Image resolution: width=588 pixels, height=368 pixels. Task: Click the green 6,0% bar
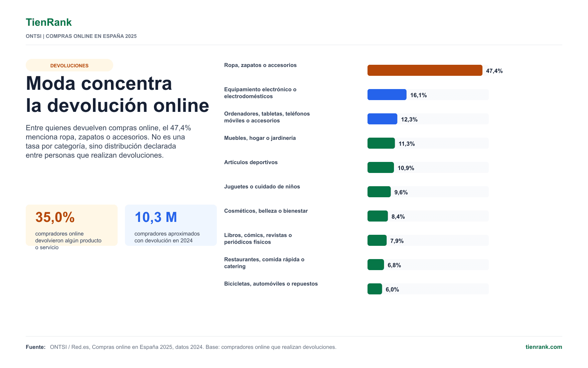click(x=375, y=289)
